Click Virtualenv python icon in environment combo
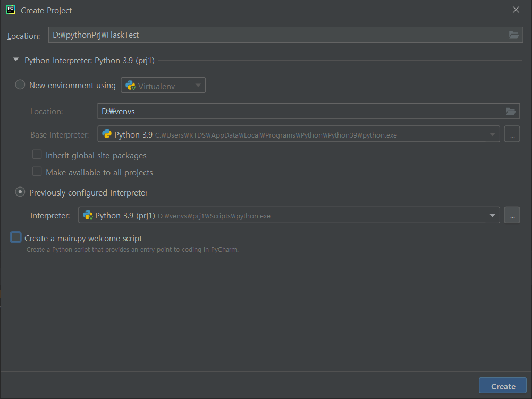 click(131, 86)
